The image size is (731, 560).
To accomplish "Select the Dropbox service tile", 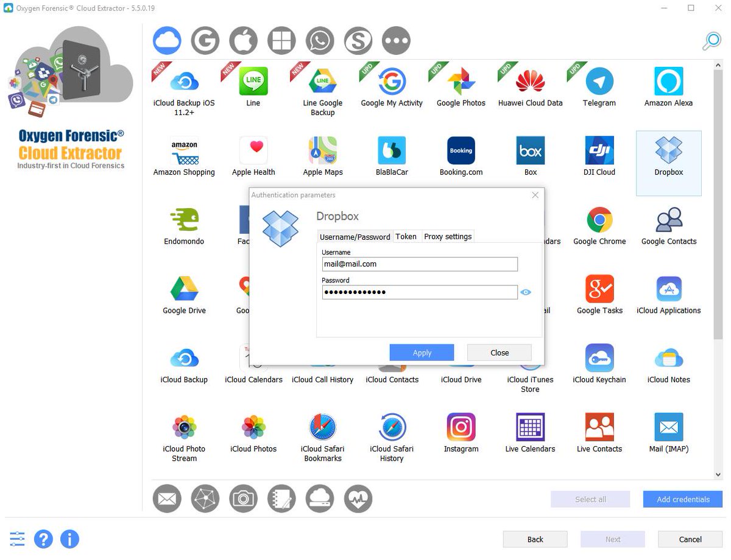I will [669, 163].
